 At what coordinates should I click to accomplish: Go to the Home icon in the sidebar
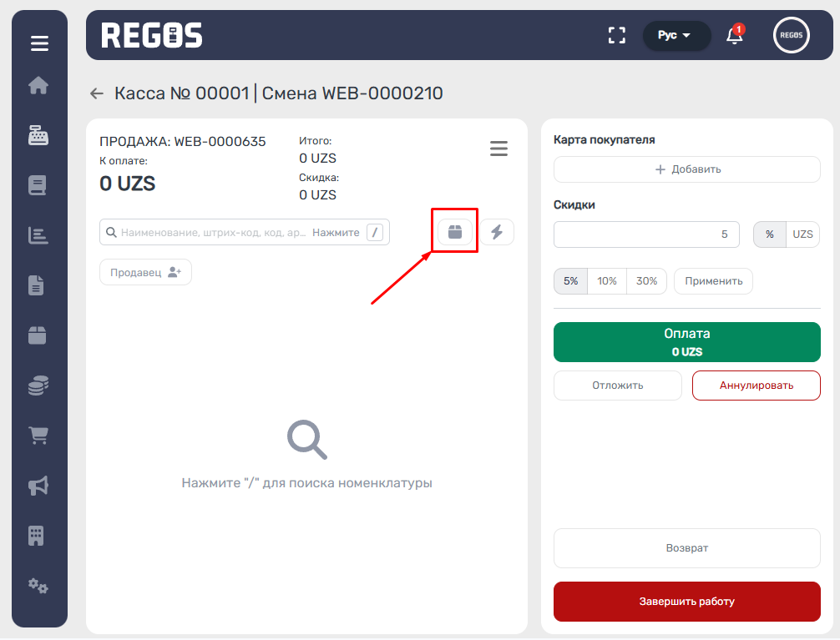point(38,86)
